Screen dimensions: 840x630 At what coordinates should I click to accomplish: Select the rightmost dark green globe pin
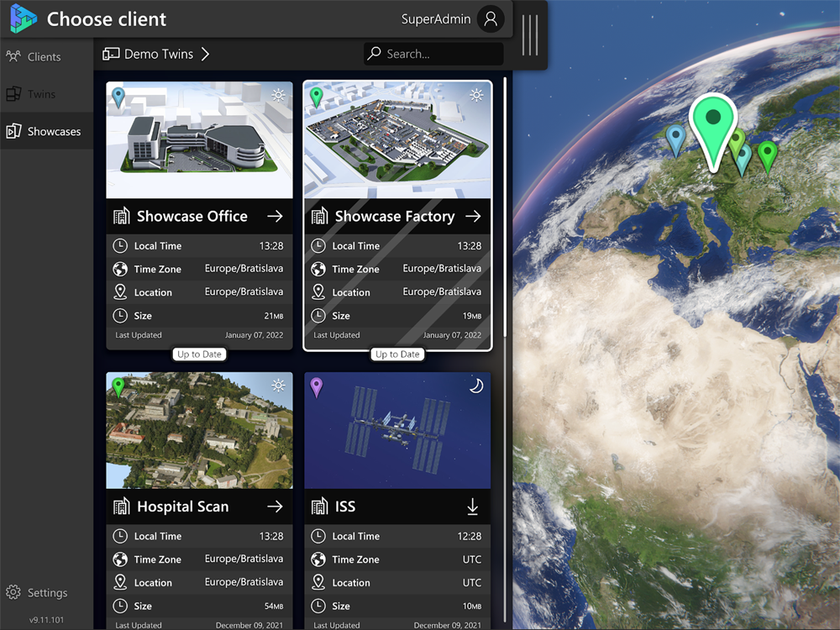point(768,156)
